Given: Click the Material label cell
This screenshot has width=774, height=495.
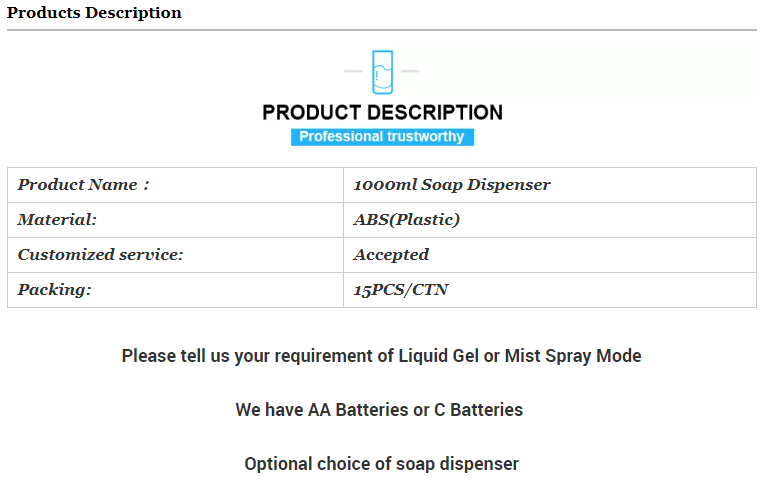Looking at the screenshot, I should 175,220.
